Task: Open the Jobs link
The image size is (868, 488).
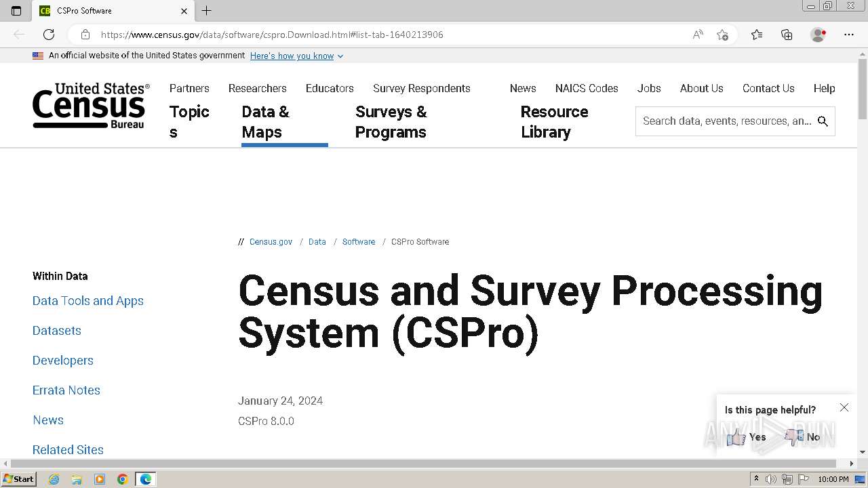Action: (x=649, y=88)
